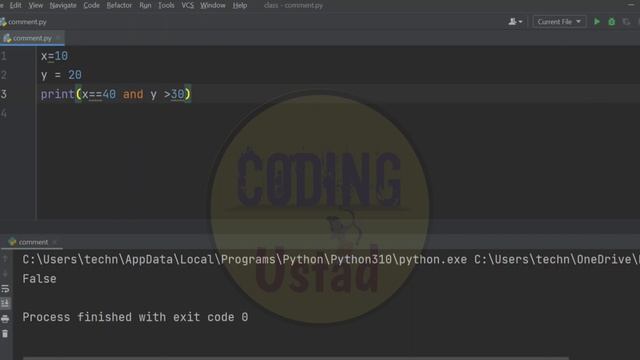This screenshot has width=640, height=360.
Task: Click line number 1 in the gutter
Action: (4, 56)
